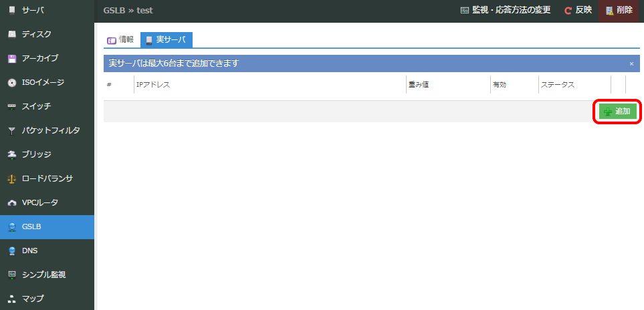The image size is (644, 310).
Task: Switch to the 情報 tab
Action: pyautogui.click(x=120, y=40)
